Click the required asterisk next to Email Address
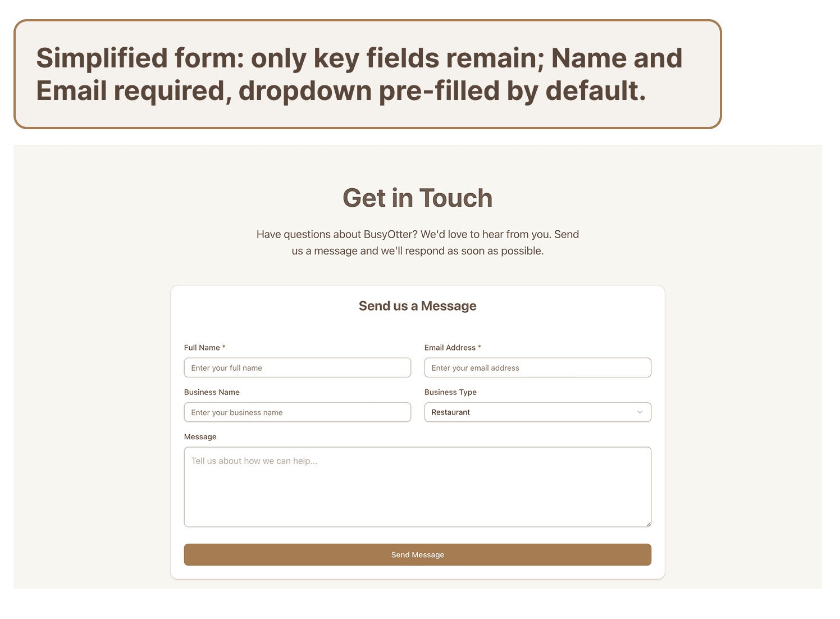 pyautogui.click(x=479, y=347)
